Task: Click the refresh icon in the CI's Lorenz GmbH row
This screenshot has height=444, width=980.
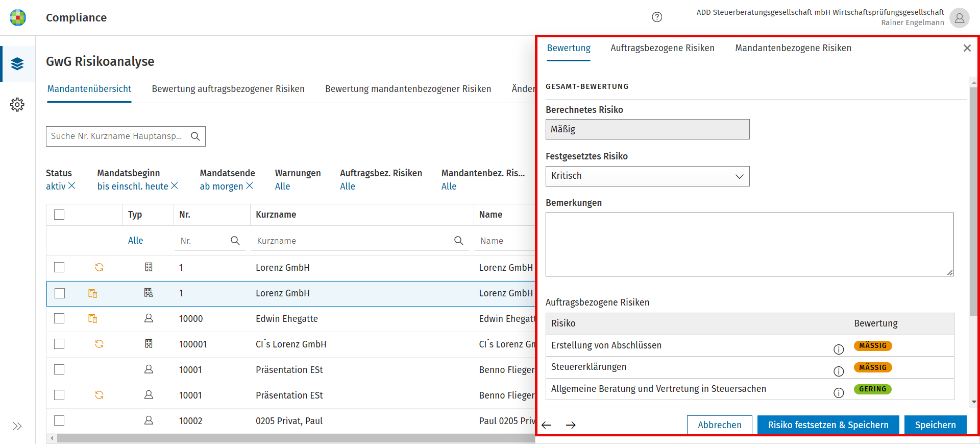Action: pos(99,344)
